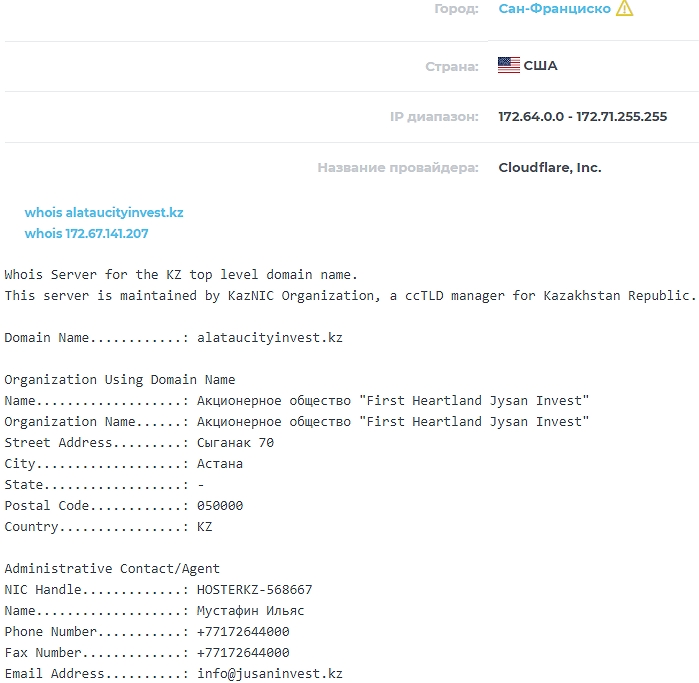Click the street address Сыганак 70
Image resolution: width=699 pixels, height=683 pixels.
click(x=235, y=443)
